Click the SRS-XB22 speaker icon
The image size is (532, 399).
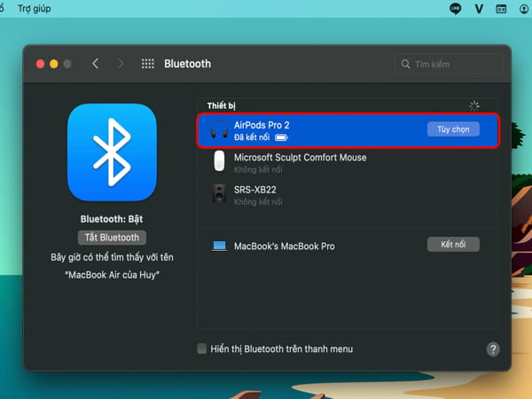[x=219, y=193]
